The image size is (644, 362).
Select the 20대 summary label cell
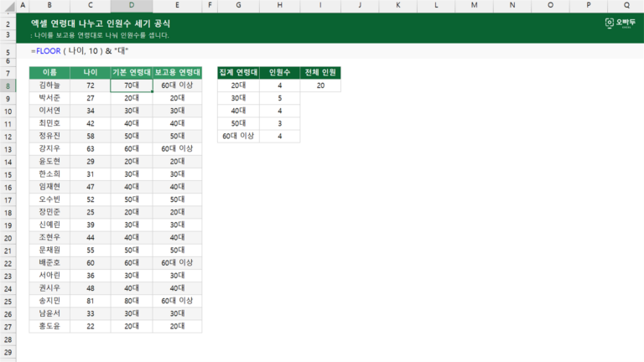click(238, 85)
